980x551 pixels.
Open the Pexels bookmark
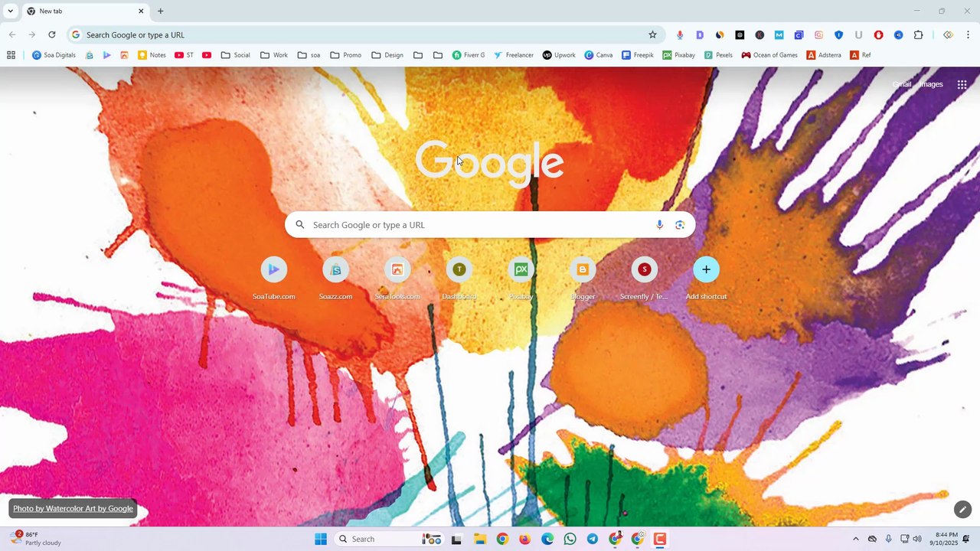click(718, 55)
